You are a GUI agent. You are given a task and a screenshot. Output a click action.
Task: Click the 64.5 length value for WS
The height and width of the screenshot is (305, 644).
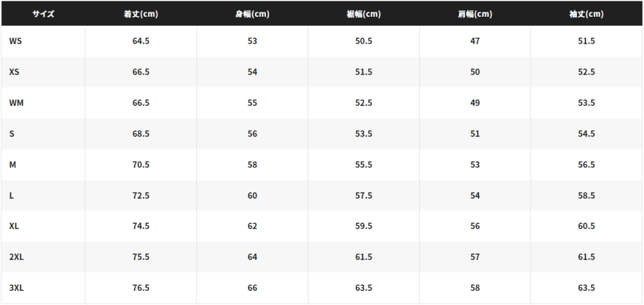141,41
